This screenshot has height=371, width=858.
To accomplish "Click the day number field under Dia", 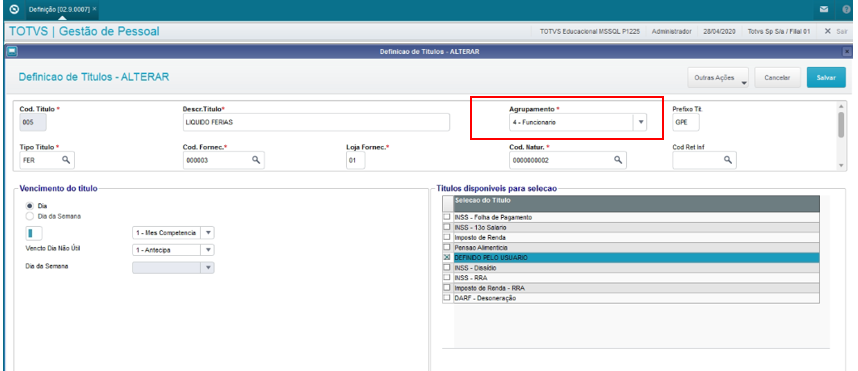I will coord(33,233).
